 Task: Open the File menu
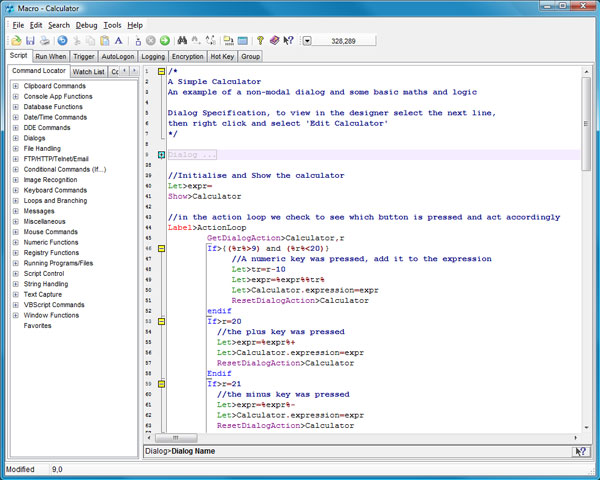(18, 25)
